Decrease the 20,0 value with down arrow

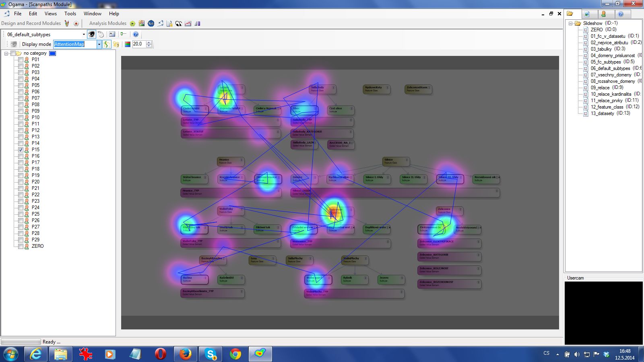(x=149, y=46)
